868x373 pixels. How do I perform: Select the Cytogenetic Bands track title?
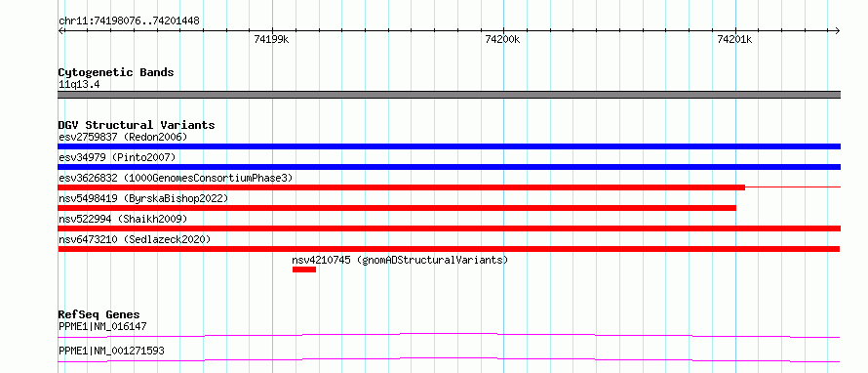pos(116,72)
